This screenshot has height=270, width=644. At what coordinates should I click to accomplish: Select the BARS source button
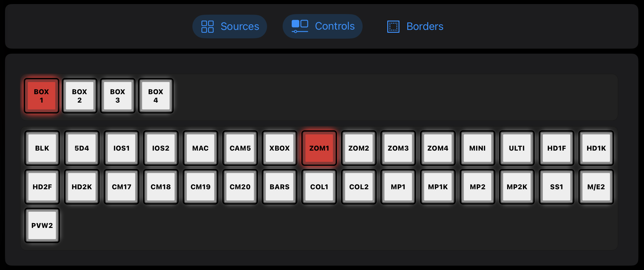pos(280,187)
